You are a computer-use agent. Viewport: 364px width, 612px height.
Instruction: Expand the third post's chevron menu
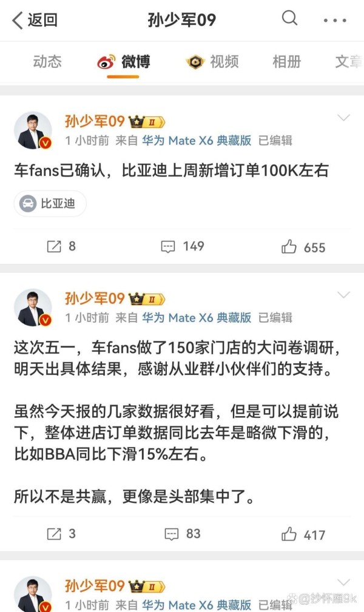pyautogui.click(x=343, y=582)
